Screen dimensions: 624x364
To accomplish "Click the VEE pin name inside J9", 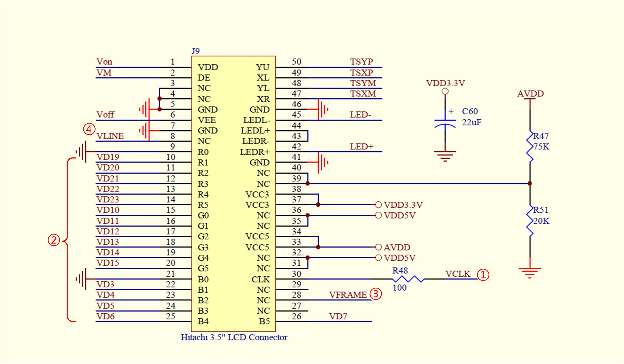I will tap(207, 120).
